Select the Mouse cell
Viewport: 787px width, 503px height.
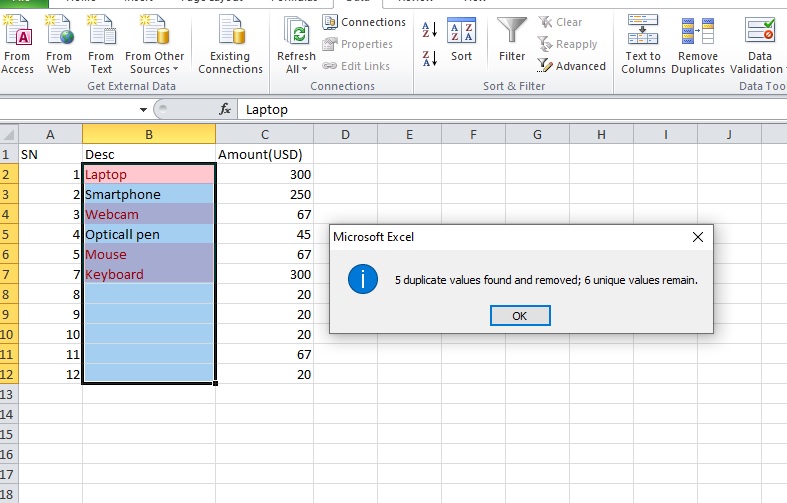(x=149, y=255)
